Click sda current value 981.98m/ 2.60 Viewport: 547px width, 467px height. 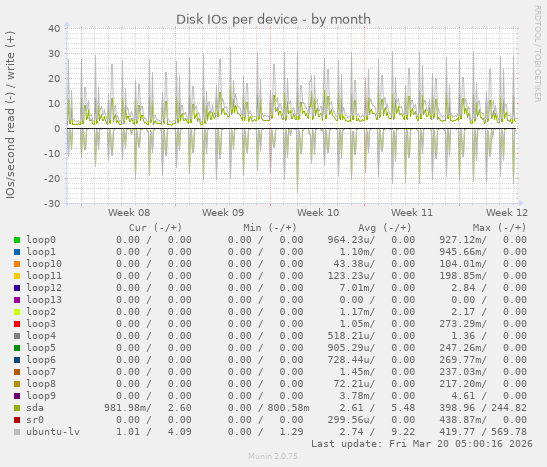coord(148,408)
